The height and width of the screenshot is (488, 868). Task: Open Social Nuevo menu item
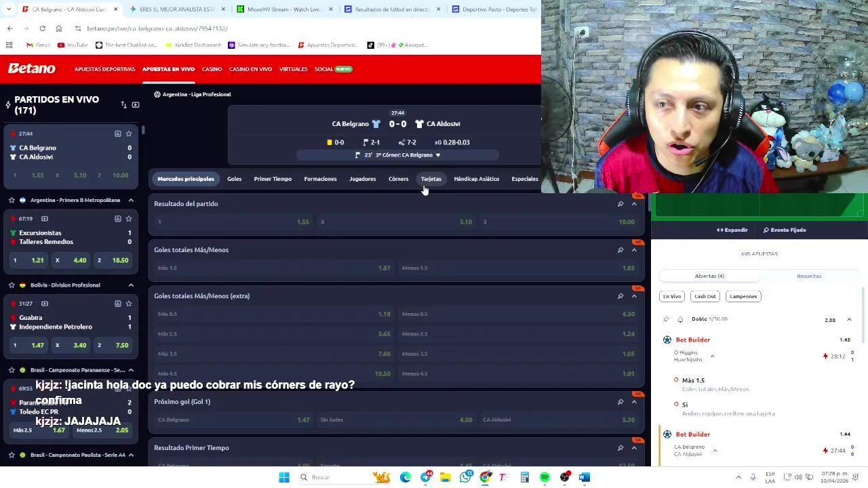click(333, 69)
